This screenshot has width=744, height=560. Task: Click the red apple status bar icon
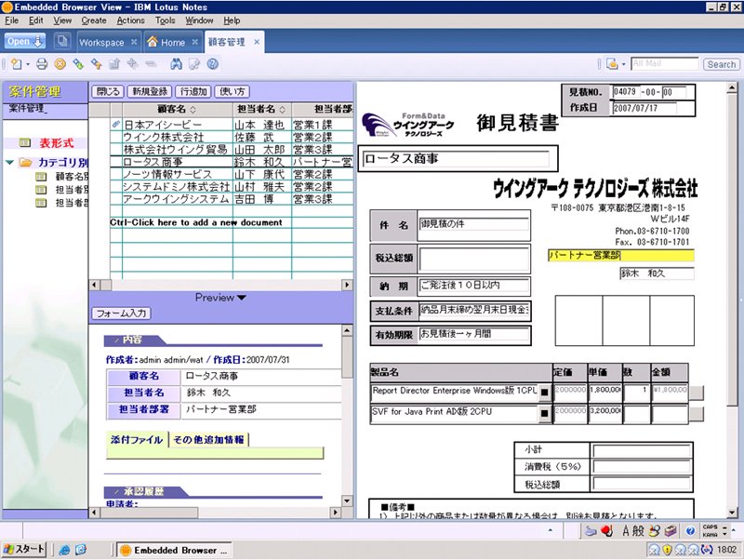[606, 530]
